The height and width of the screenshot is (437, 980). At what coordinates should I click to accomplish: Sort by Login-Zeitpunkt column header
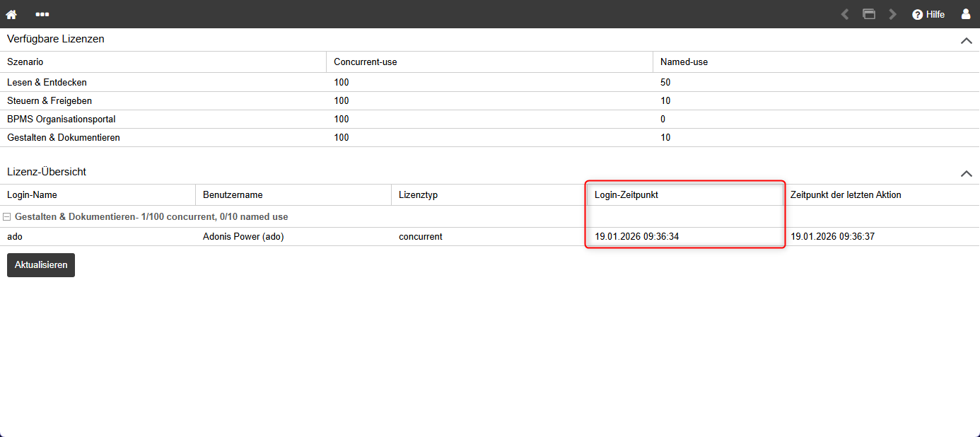(626, 194)
